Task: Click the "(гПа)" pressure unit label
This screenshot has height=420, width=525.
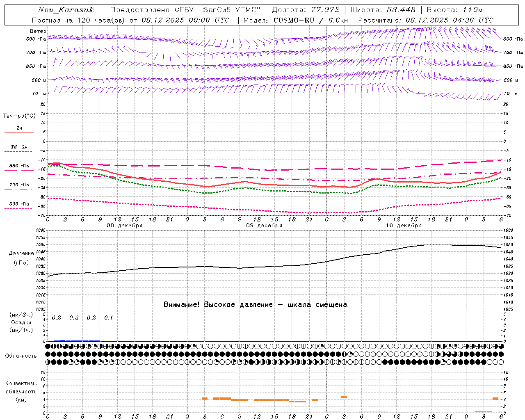Action: [x=21, y=262]
